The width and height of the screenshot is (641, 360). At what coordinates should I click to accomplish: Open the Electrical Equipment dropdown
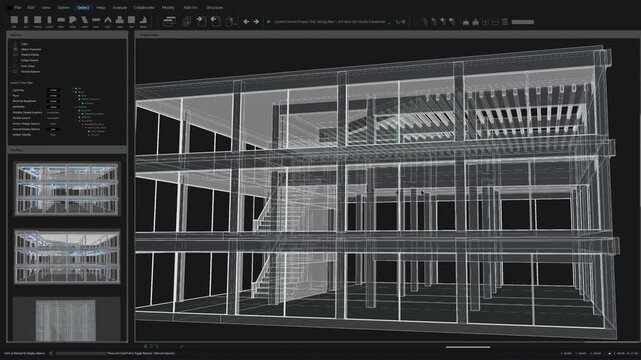coord(53,101)
